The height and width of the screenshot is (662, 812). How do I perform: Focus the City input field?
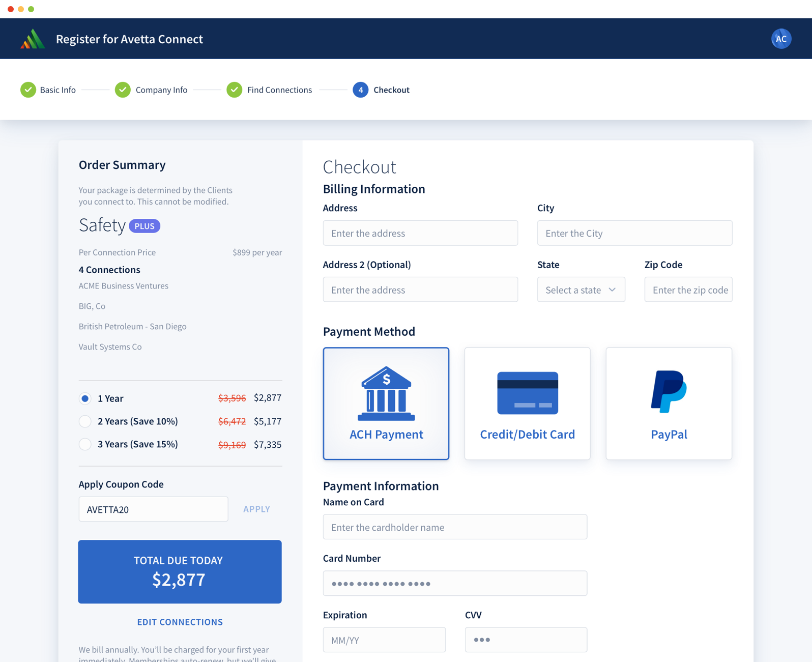634,233
